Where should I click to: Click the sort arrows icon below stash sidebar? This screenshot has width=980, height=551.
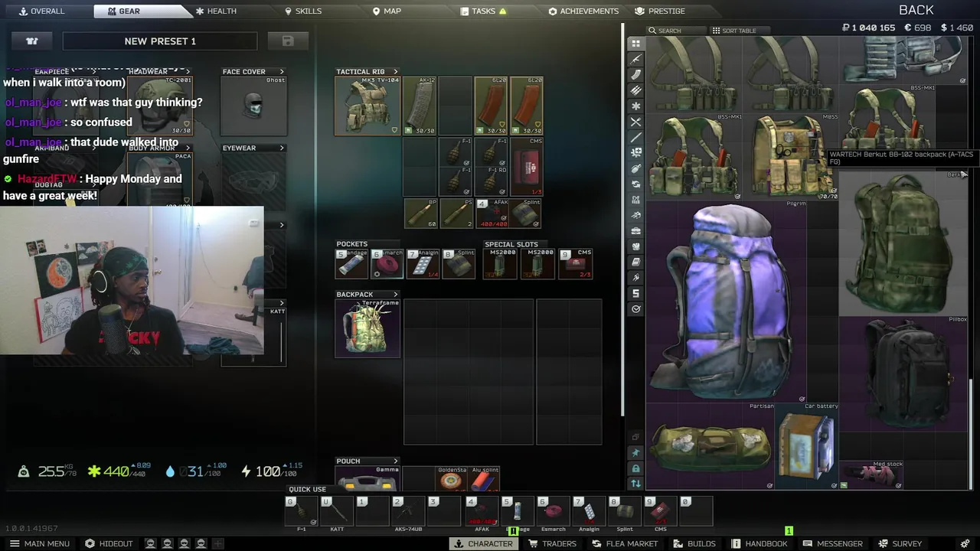[x=635, y=484]
